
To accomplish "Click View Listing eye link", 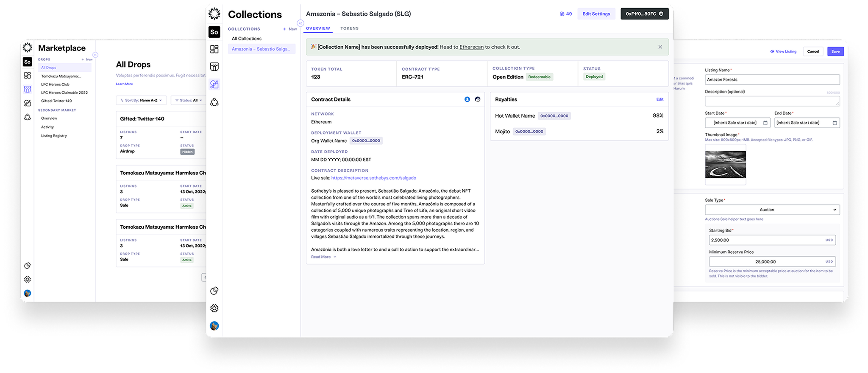I will 783,52.
